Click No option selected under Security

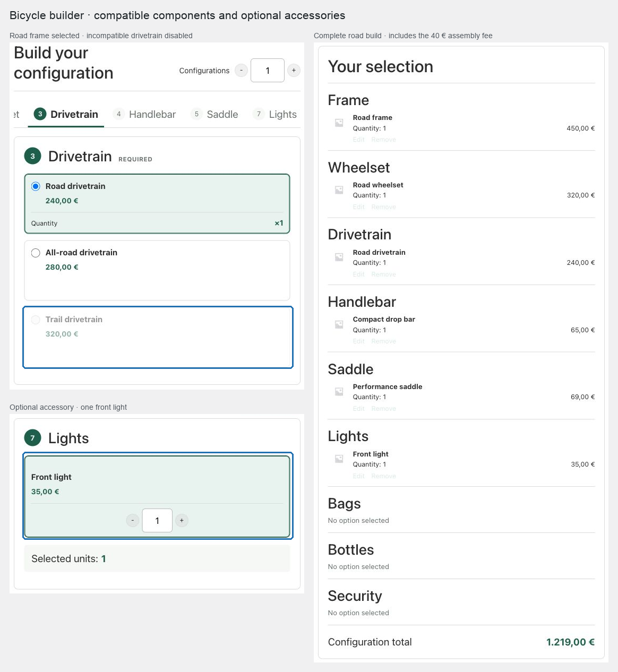click(358, 613)
